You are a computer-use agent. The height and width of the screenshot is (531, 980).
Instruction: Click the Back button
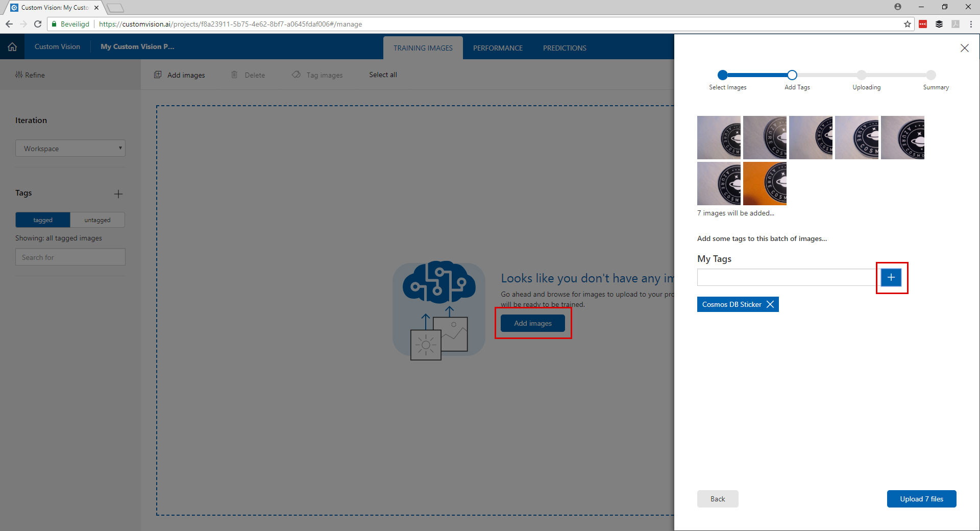coord(718,499)
